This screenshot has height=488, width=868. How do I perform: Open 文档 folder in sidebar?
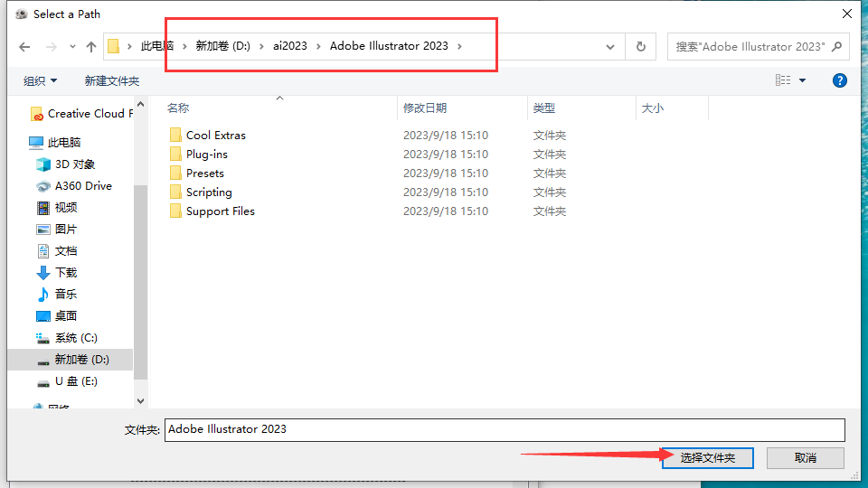(x=56, y=251)
